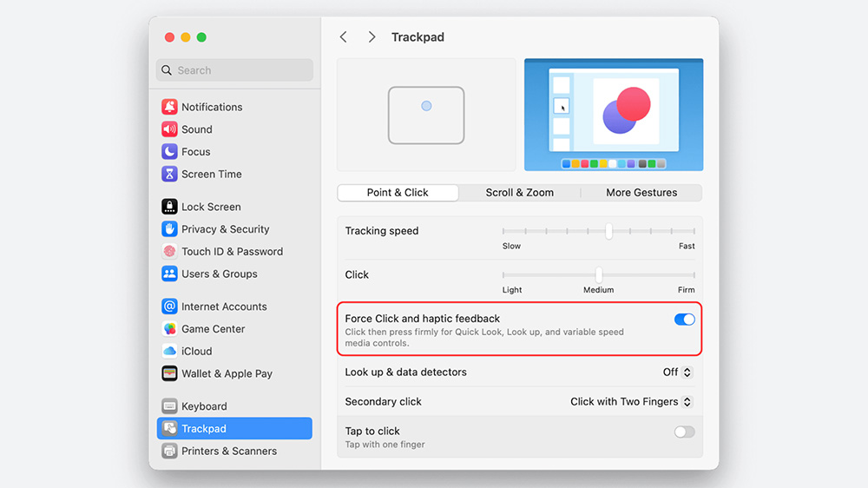Image resolution: width=868 pixels, height=488 pixels.
Task: Click the Keyboard icon in sidebar
Action: (169, 406)
